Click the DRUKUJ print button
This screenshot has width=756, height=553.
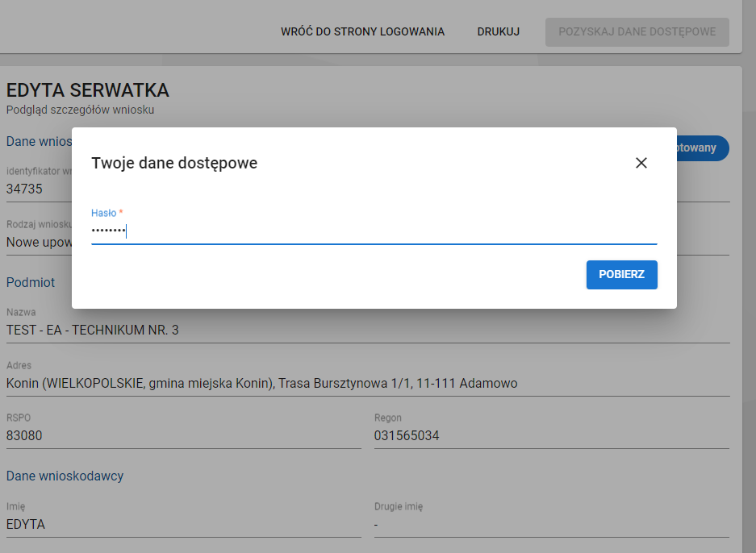point(498,32)
